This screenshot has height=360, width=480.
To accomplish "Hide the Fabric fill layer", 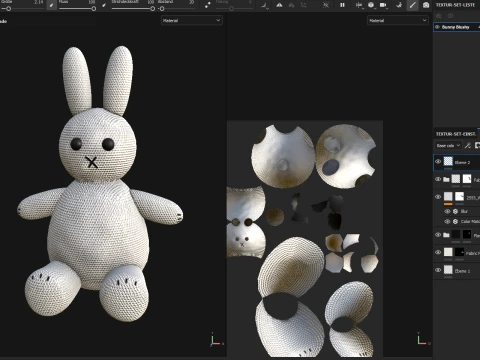I will click(x=438, y=252).
